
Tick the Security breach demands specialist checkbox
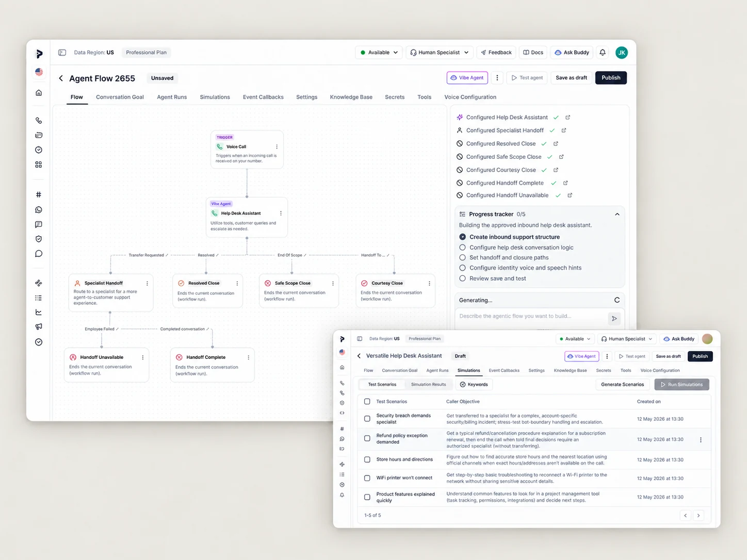coord(367,419)
